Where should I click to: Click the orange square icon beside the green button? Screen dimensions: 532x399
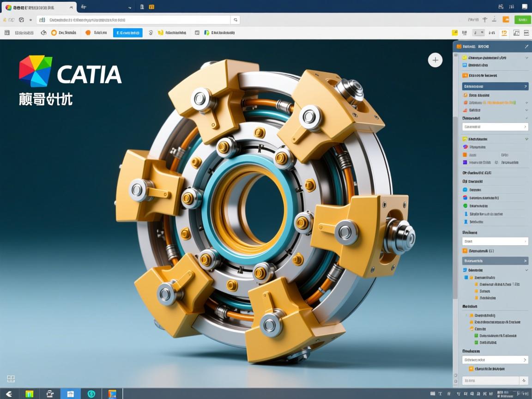click(x=506, y=19)
